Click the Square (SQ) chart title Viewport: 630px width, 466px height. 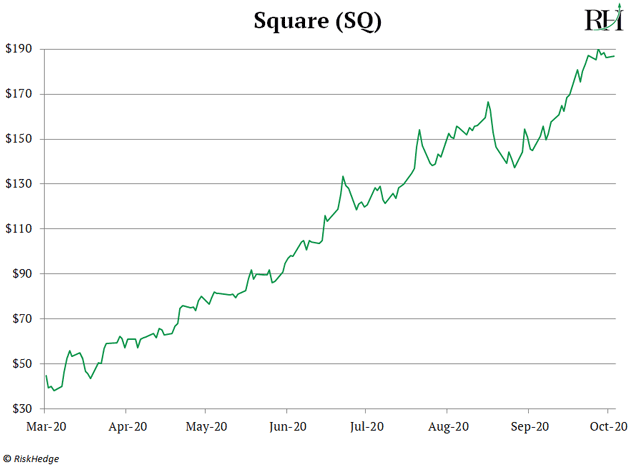[317, 21]
